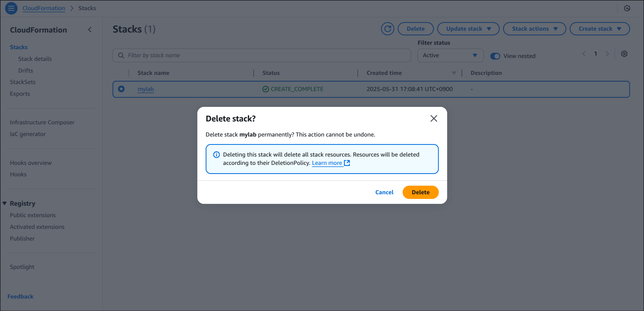Click the external link icon after Learn more

coord(347,163)
